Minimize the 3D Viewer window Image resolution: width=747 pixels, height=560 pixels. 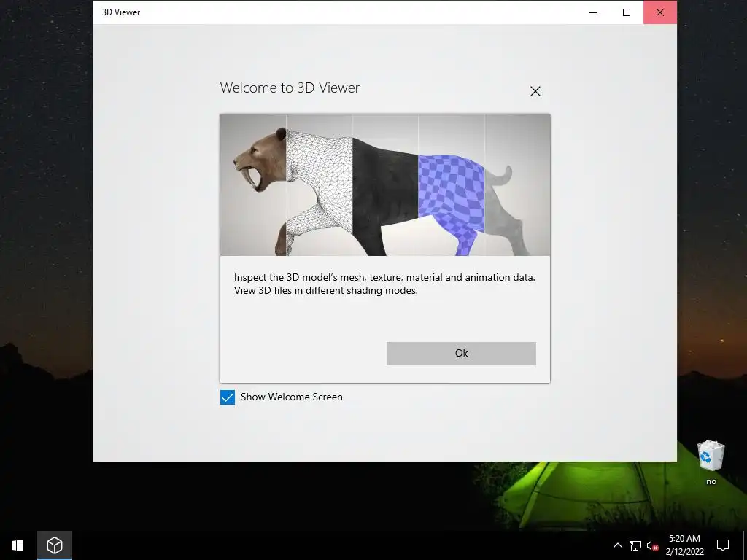[x=593, y=12]
